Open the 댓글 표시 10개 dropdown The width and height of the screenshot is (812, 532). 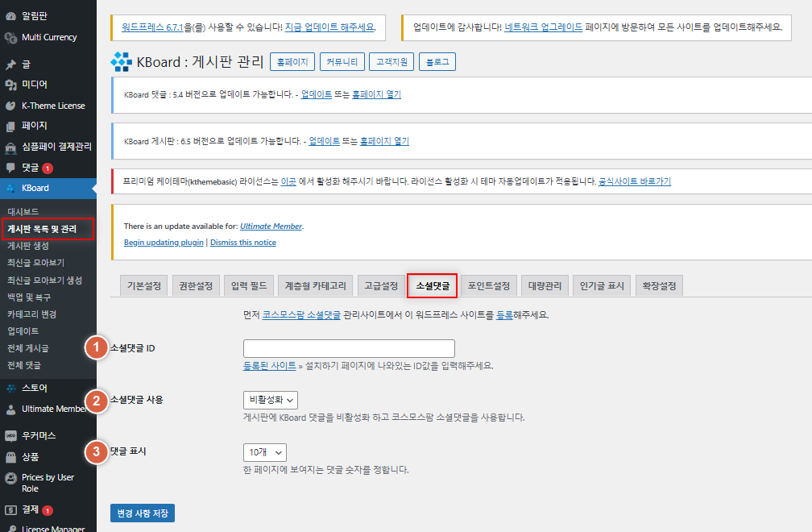coord(264,452)
